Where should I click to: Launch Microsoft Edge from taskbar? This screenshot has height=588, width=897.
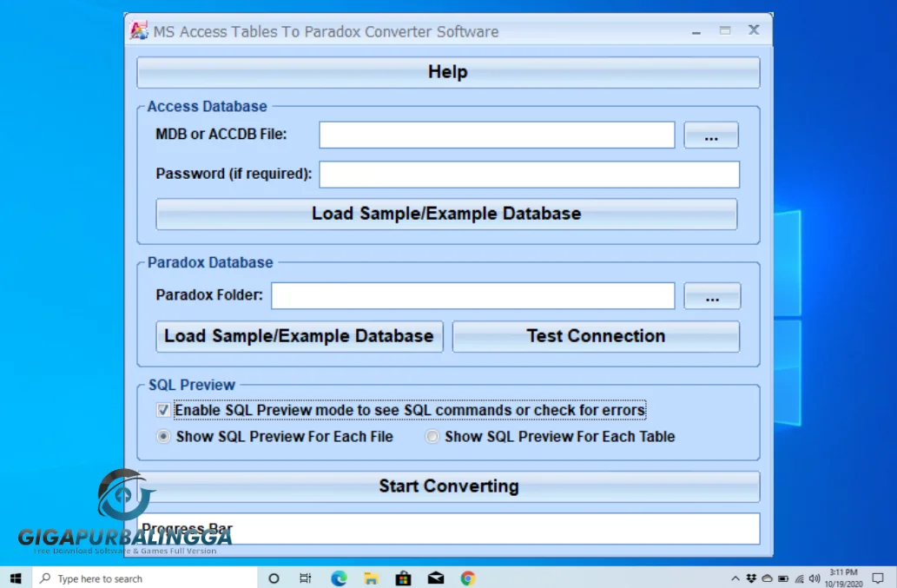339,578
